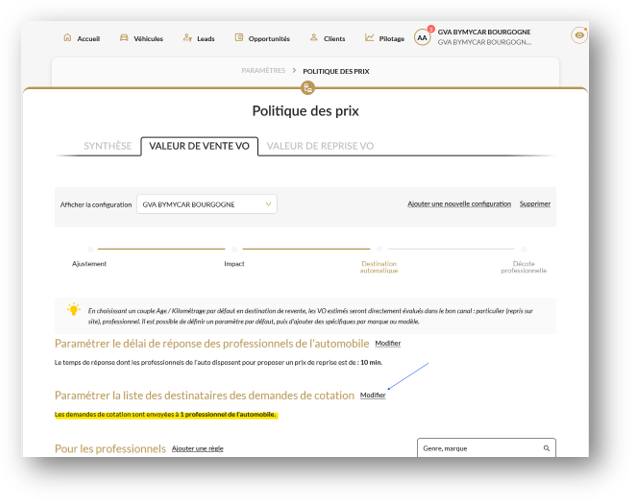Click the Pilotage chart icon
Screen dimensions: 631x499
point(369,37)
